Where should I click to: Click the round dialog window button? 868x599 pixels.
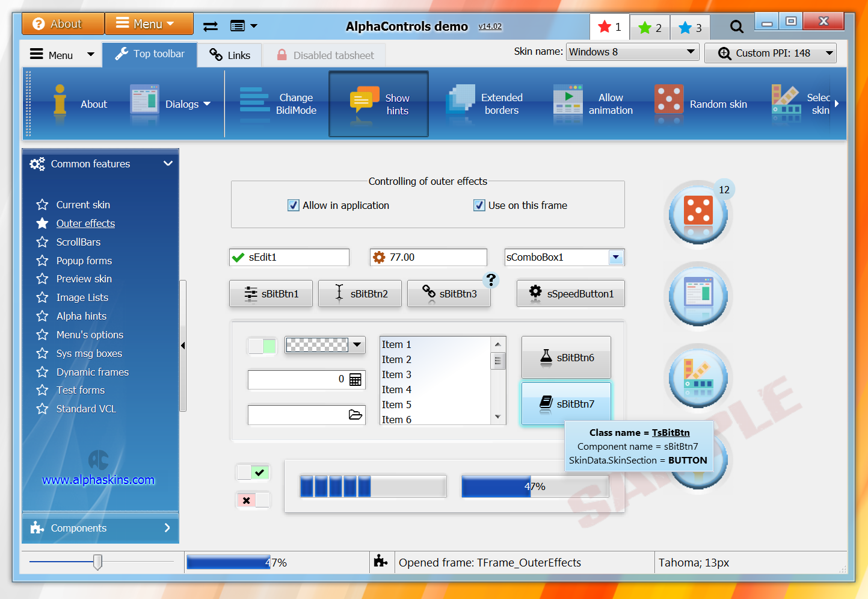[x=698, y=296]
